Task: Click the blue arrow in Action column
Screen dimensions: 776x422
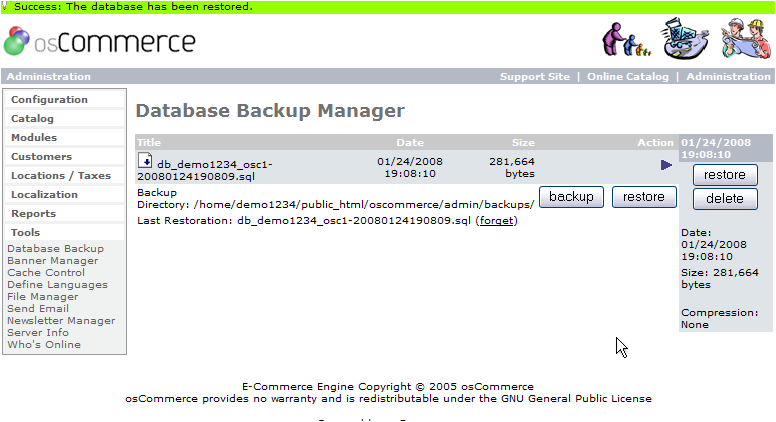Action: [666, 165]
